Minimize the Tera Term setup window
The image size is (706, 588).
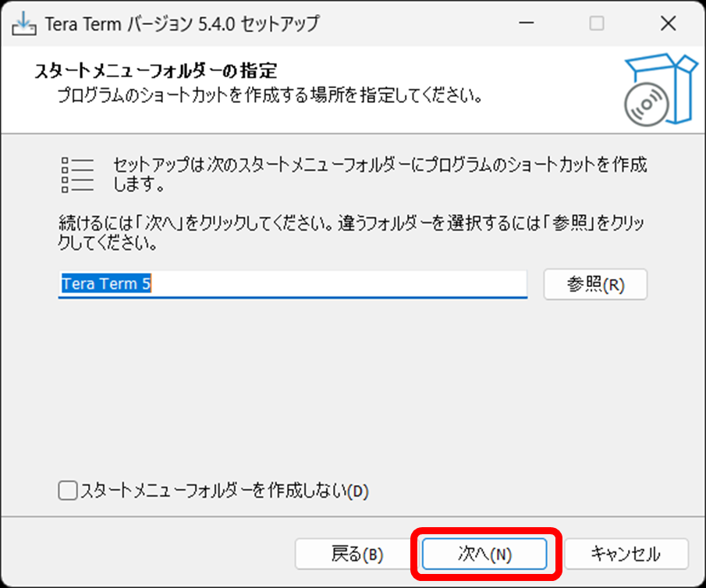coord(526,23)
